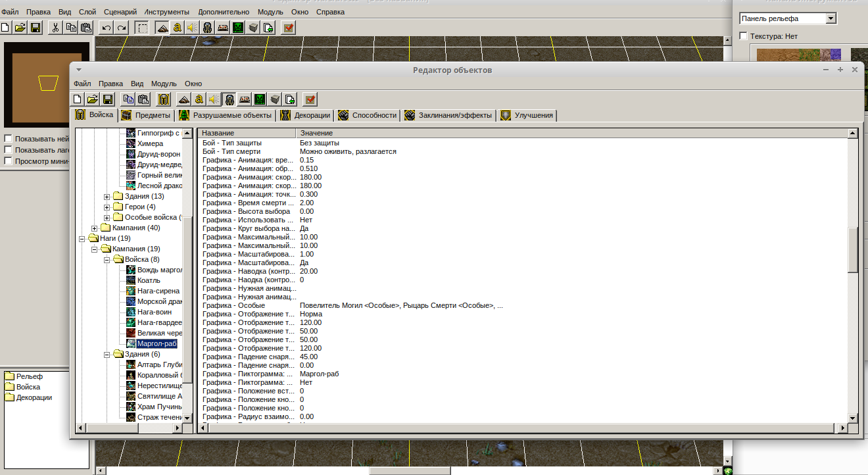868x475 pixels.
Task: Paste the object in Object Editor toolbar
Action: pyautogui.click(x=143, y=99)
